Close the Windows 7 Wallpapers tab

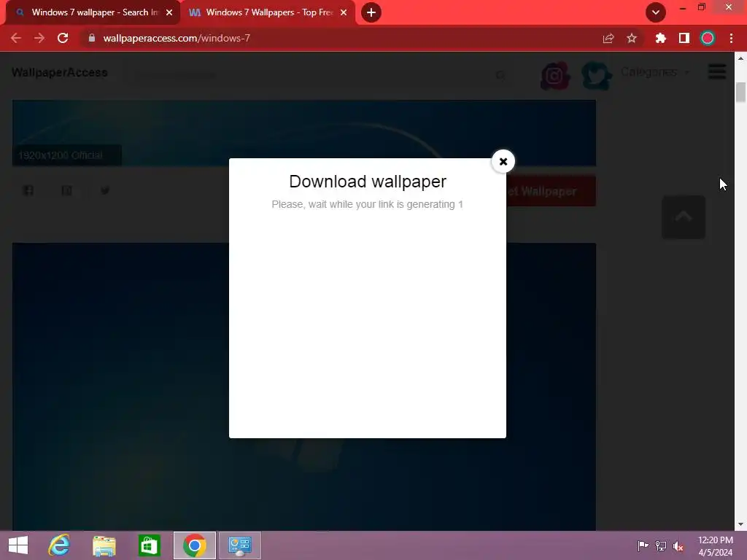point(344,12)
